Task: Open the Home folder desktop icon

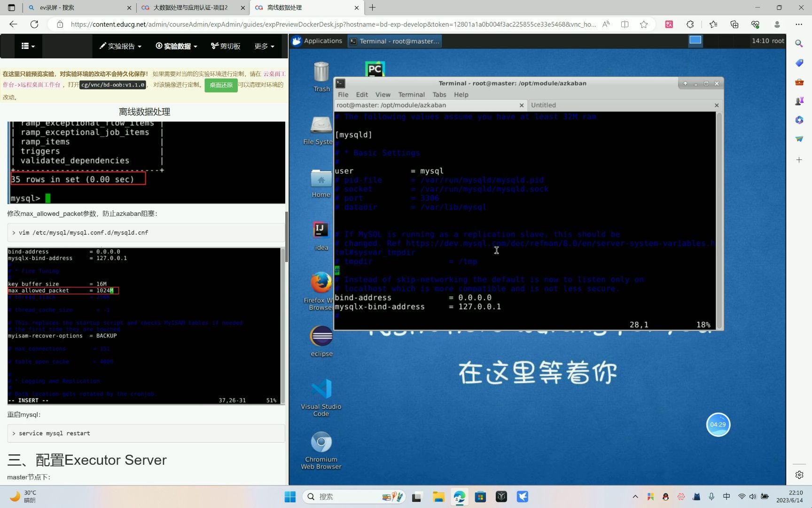Action: tap(321, 183)
